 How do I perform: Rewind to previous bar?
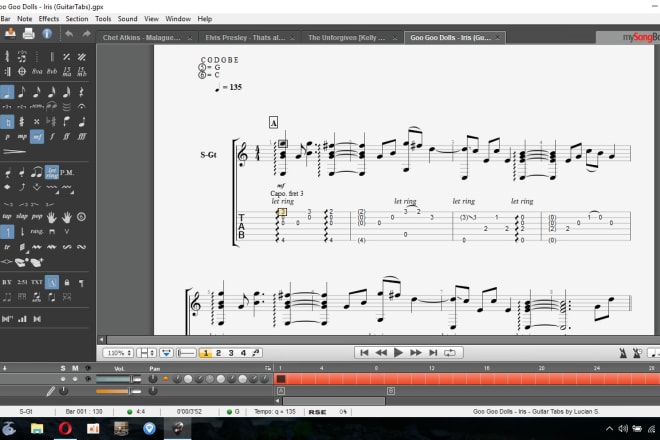point(381,353)
